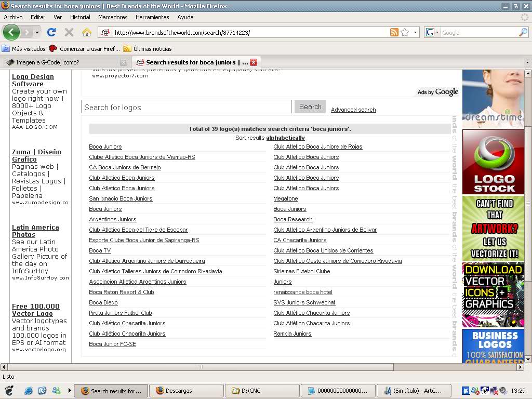Bookmark the page with the star icon

[x=405, y=33]
